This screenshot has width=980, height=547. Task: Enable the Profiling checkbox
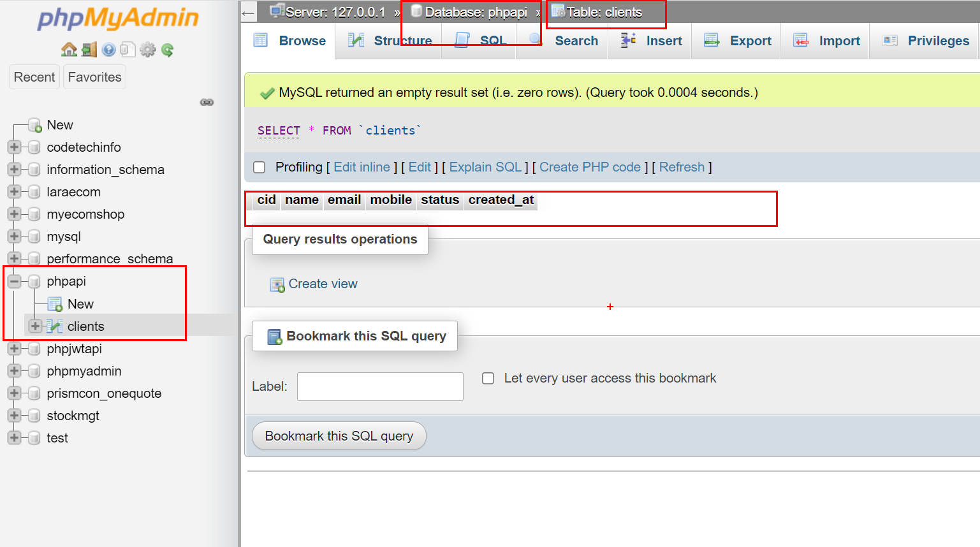[259, 167]
